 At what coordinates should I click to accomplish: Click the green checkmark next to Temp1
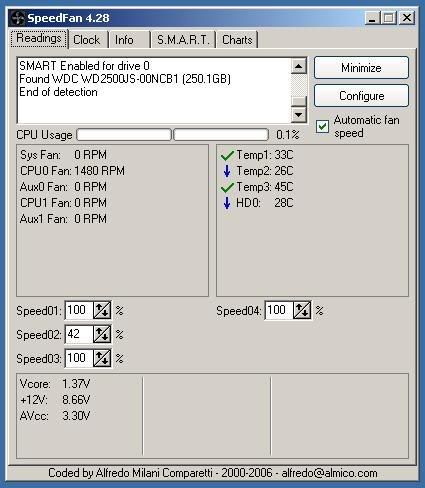click(x=227, y=155)
